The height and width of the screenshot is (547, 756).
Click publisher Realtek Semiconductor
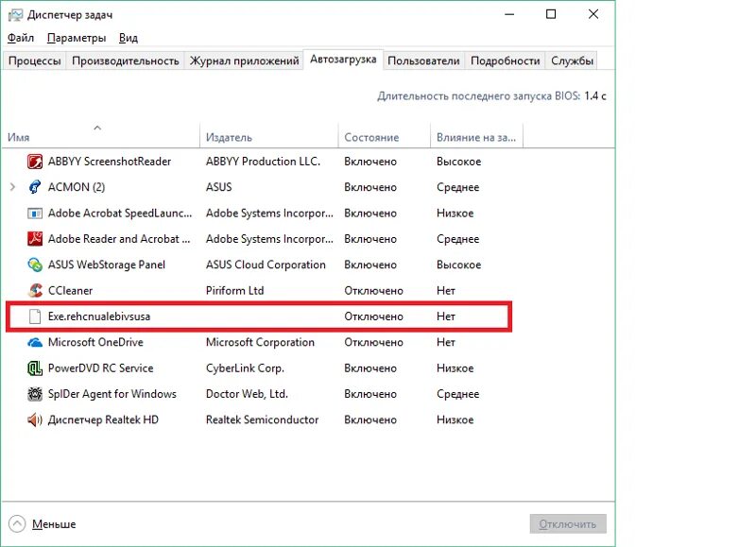point(263,419)
